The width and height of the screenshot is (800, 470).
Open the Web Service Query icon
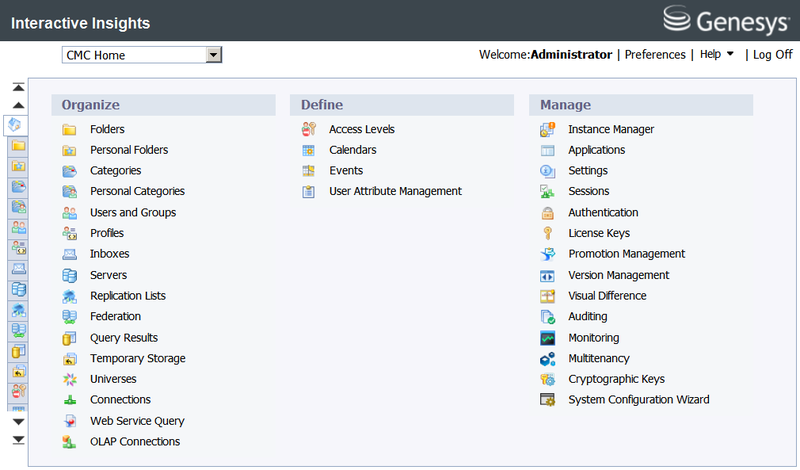[x=69, y=421]
